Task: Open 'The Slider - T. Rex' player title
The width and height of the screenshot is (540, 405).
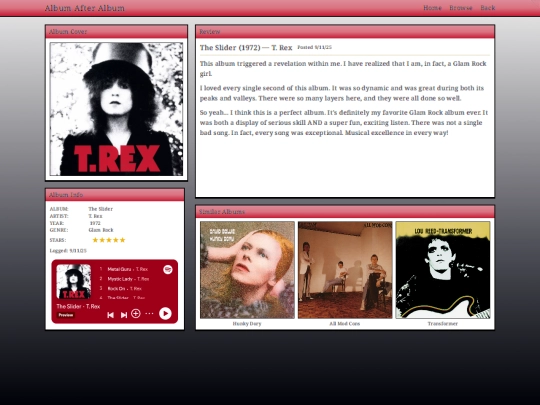Action: click(x=78, y=306)
